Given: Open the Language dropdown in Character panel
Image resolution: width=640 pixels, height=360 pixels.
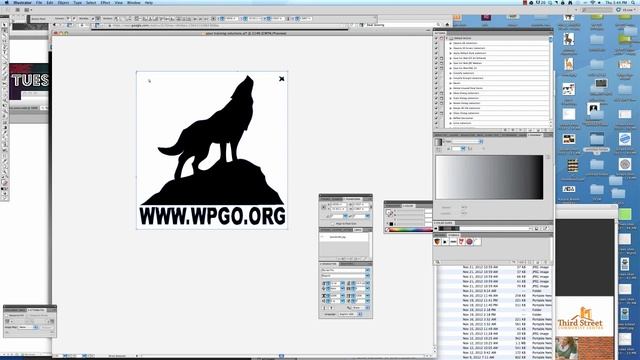Looking at the screenshot, I should point(350,314).
